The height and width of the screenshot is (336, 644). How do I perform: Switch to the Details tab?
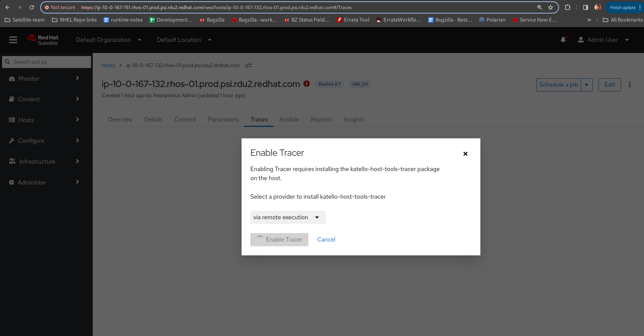click(x=153, y=119)
